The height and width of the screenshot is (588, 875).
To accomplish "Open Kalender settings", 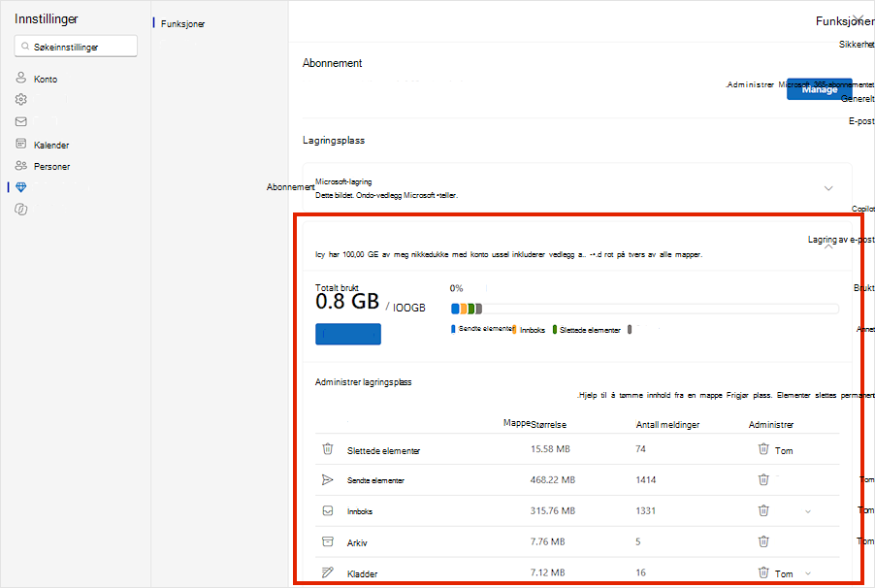I will click(51, 145).
